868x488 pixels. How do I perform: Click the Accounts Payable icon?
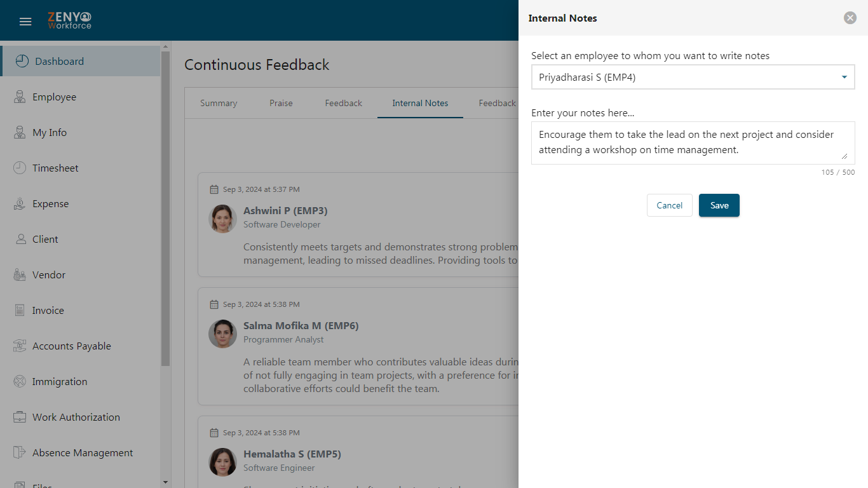tap(20, 346)
